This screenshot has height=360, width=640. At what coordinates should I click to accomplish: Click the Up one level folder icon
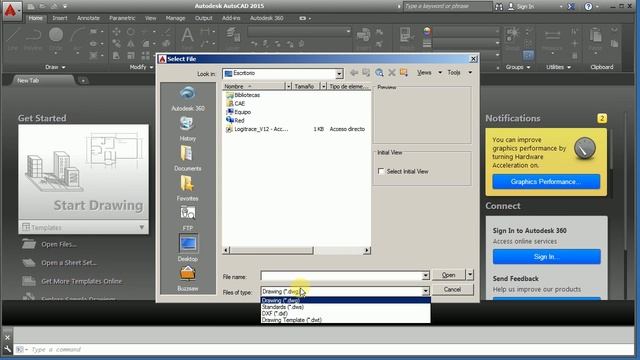point(366,73)
